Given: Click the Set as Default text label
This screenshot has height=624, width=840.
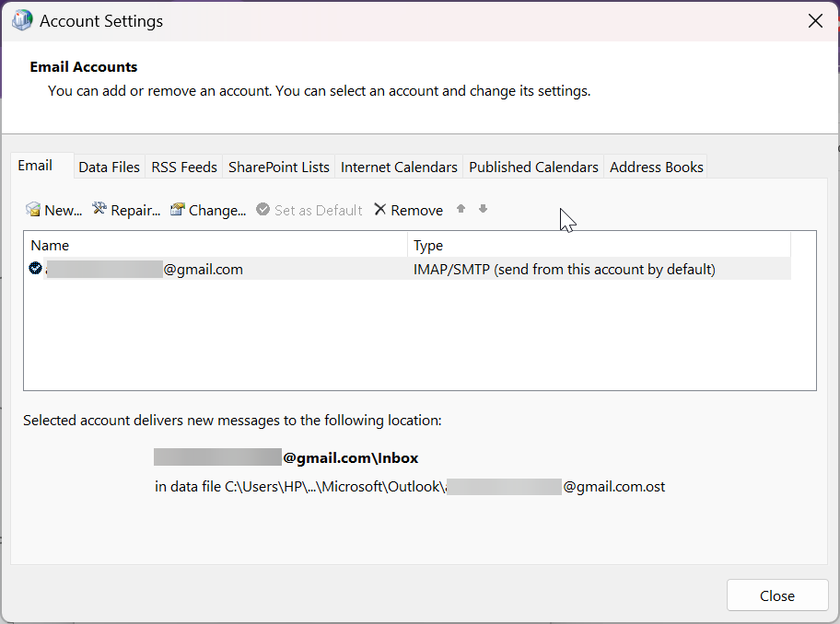Looking at the screenshot, I should pos(318,211).
